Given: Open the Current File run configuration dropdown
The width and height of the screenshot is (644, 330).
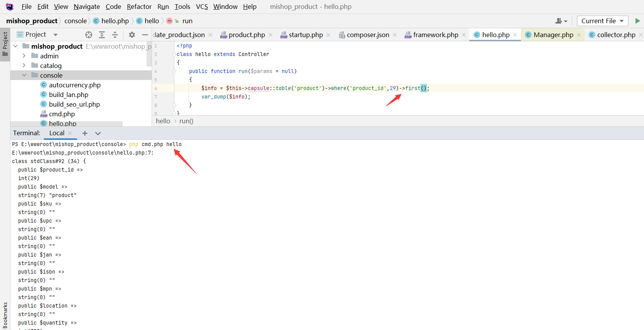Looking at the screenshot, I should click(x=602, y=21).
